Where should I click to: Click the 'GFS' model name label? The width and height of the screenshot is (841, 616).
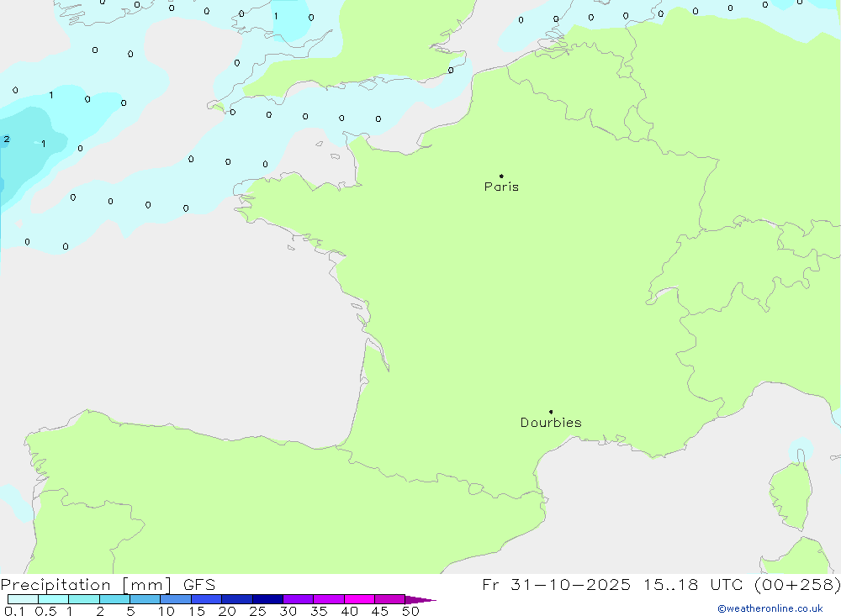coord(199,585)
